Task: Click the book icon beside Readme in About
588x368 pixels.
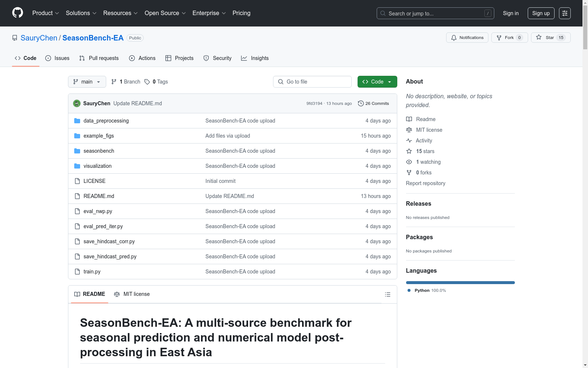Action: (x=409, y=119)
